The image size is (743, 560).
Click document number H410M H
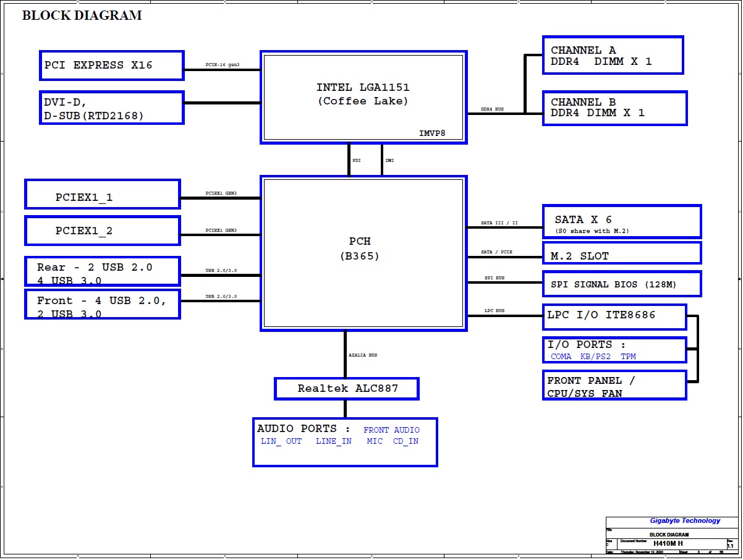pyautogui.click(x=668, y=543)
